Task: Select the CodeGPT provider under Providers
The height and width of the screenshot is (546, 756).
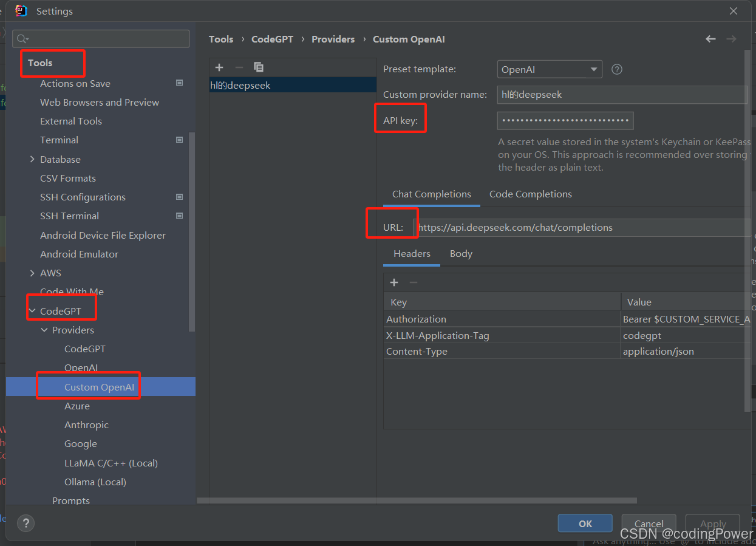Action: (85, 349)
